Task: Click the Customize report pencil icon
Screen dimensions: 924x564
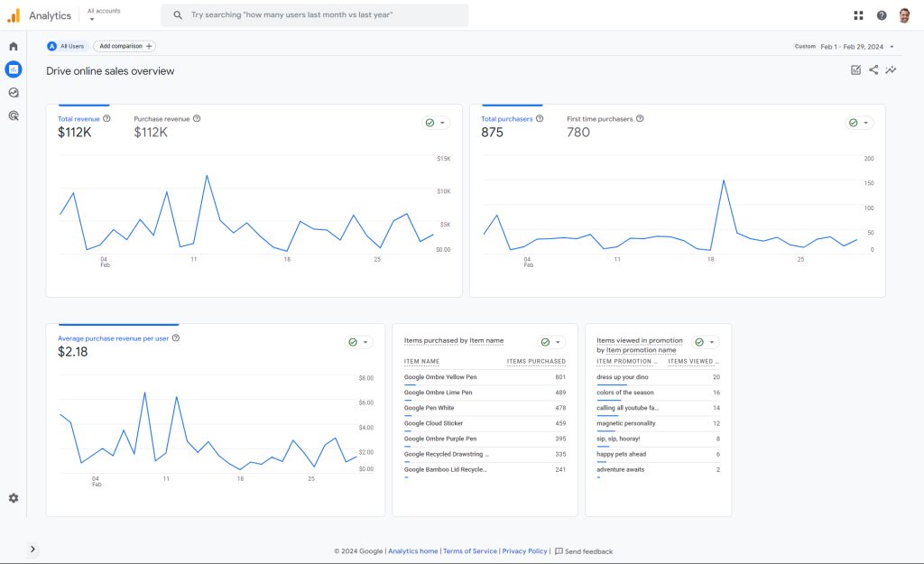Action: coord(855,70)
